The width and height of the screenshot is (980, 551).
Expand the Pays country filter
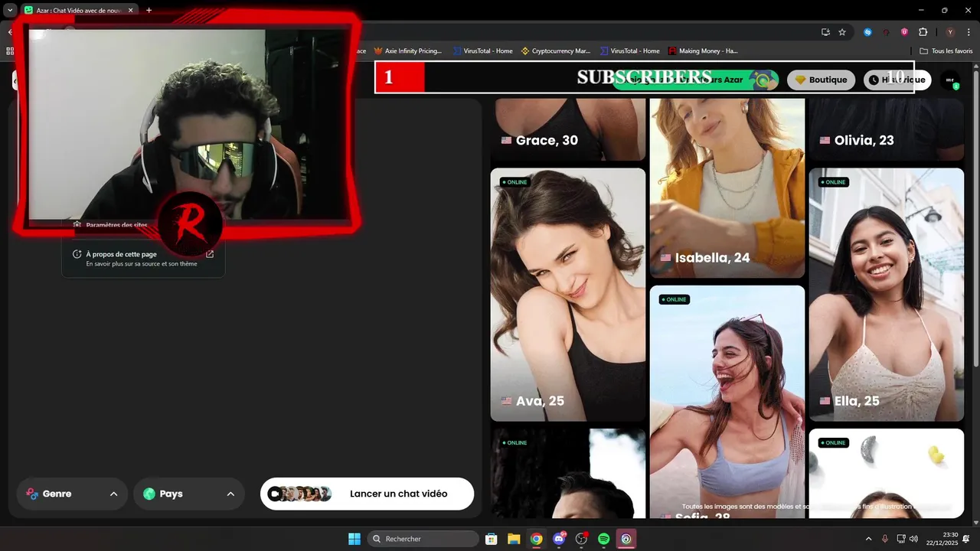click(x=189, y=494)
